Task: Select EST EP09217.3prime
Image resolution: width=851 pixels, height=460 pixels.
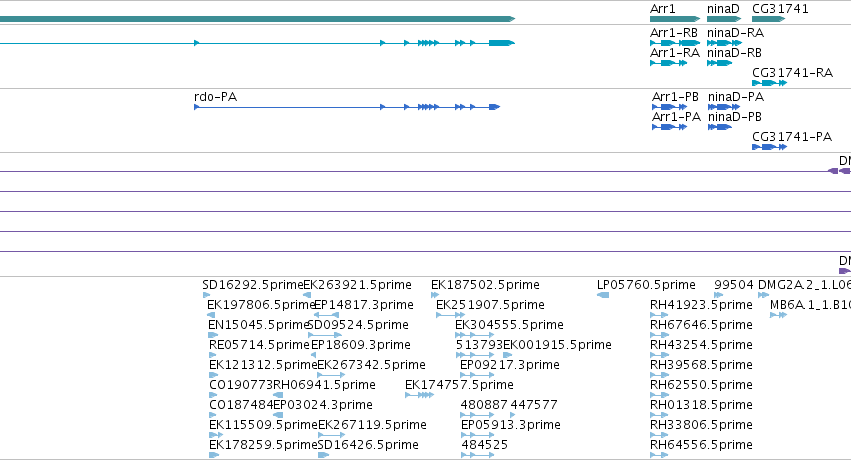Action: (x=510, y=365)
